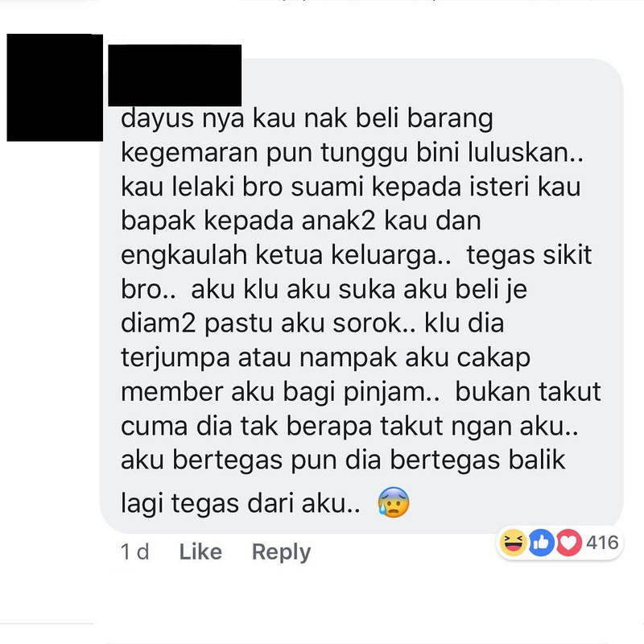View the 416 reactions count list
Viewport: 644px width, 644px height.
coord(602,543)
